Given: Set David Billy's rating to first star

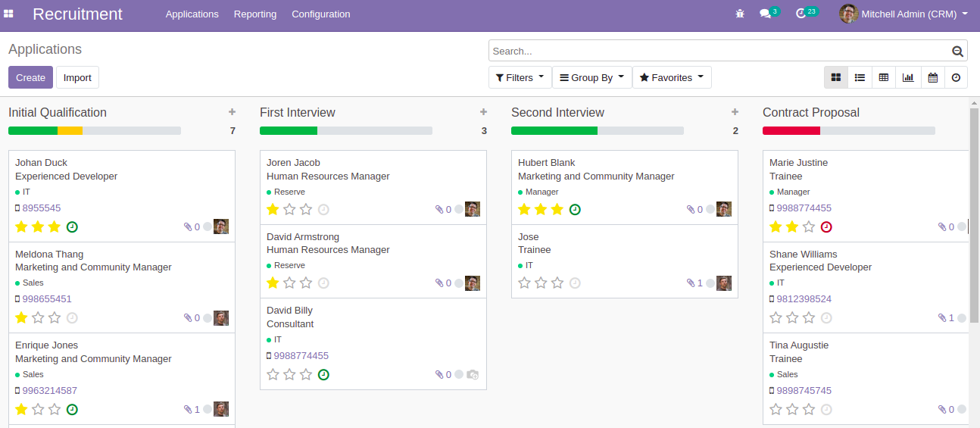Looking at the screenshot, I should pos(273,374).
